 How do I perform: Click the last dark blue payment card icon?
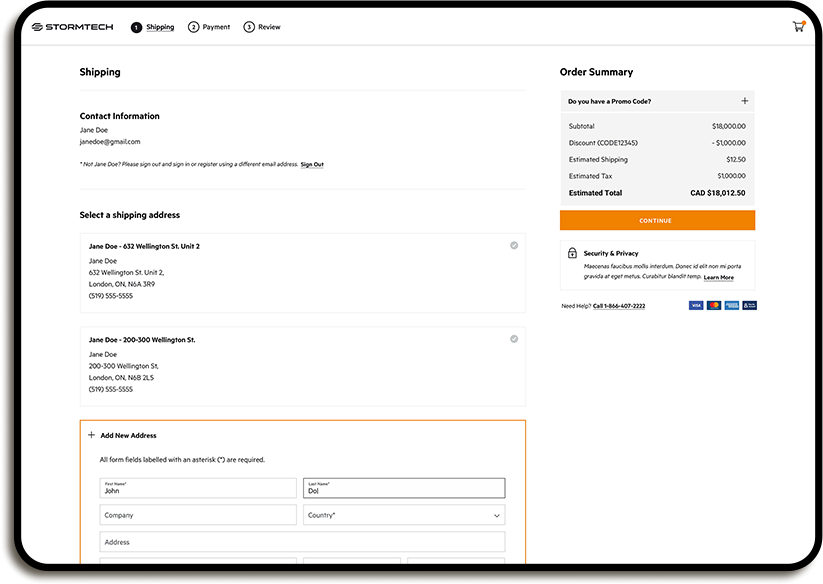click(750, 305)
